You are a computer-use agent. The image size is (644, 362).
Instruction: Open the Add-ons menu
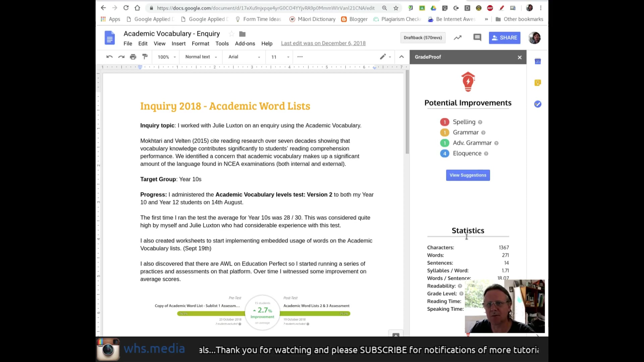pos(245,44)
